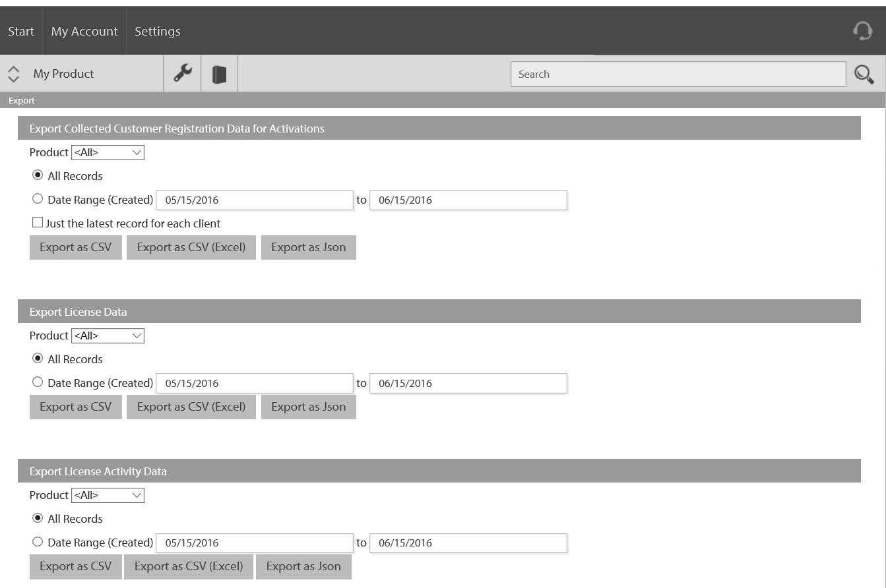Click end date field in License Activity Data
Screen dimensions: 886x588
click(x=468, y=543)
